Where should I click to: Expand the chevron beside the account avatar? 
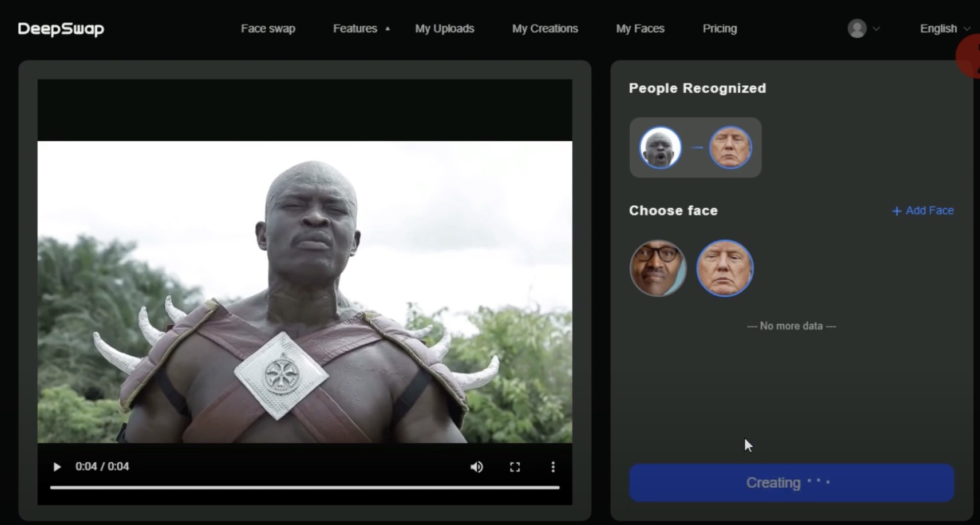(876, 29)
